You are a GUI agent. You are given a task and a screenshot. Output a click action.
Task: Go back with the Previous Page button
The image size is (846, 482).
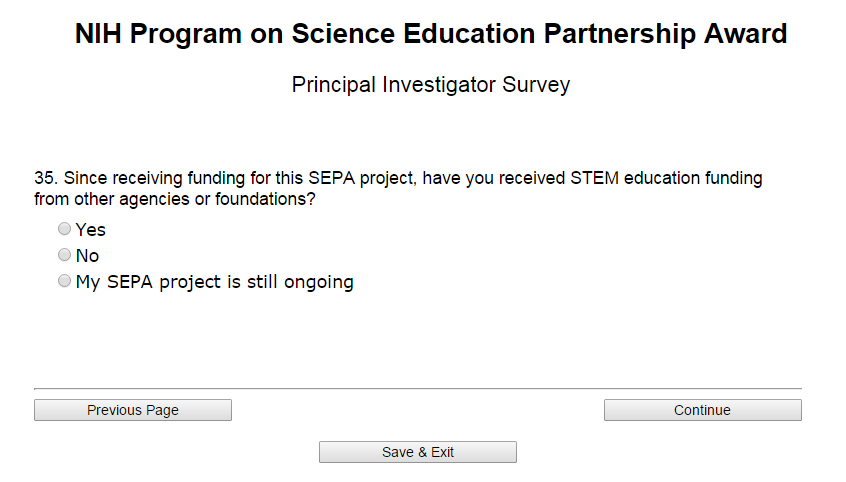pos(133,410)
